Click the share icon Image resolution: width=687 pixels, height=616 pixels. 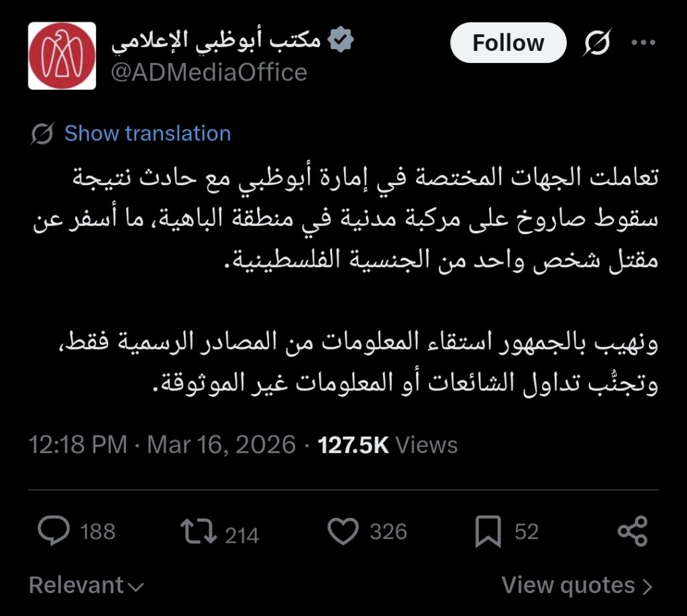632,532
